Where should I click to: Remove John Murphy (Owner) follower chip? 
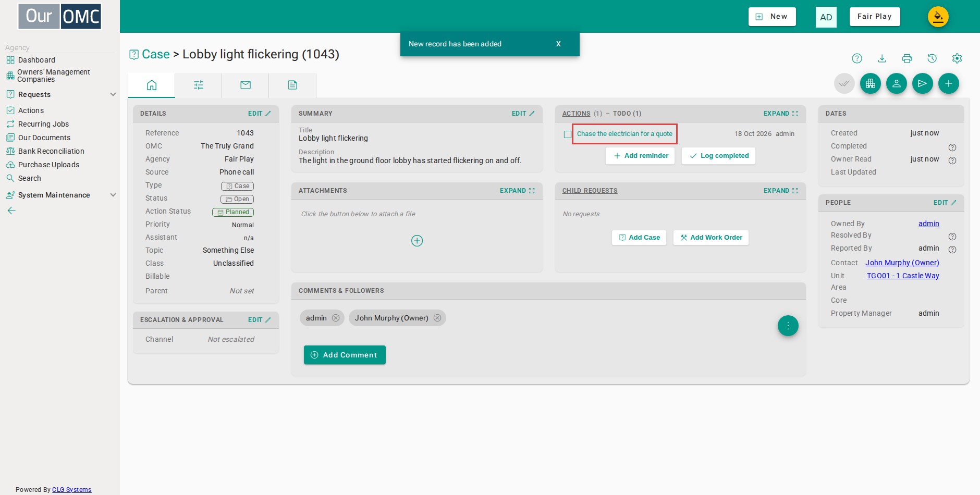(x=437, y=318)
